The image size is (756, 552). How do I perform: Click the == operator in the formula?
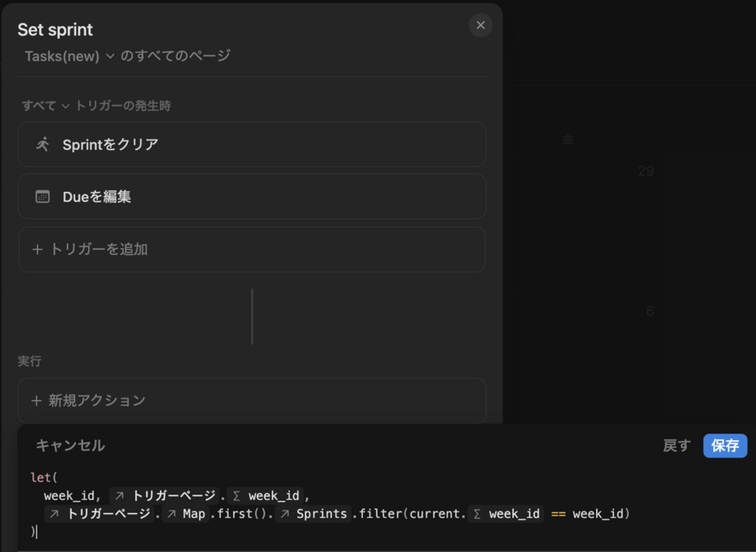coord(558,514)
